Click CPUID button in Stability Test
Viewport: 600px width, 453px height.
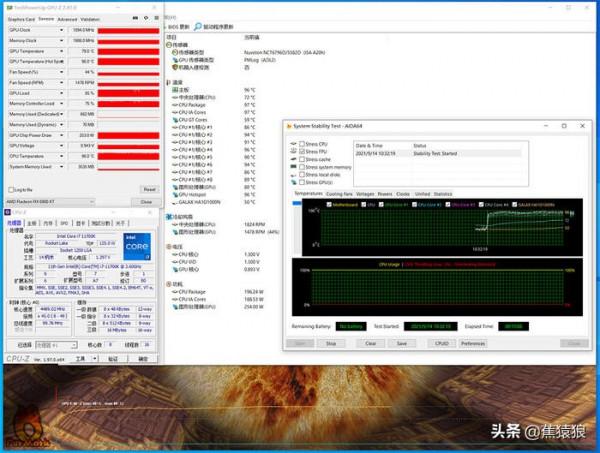(x=442, y=344)
